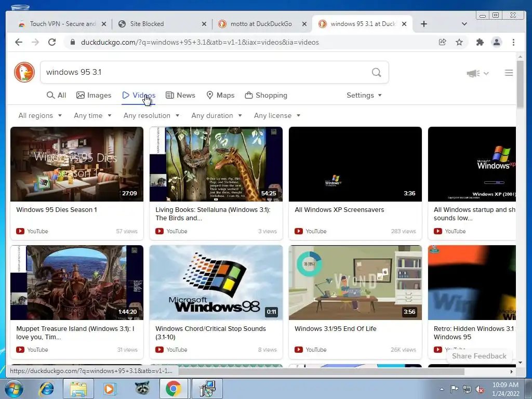Click the Action Center flag tray icon
The image size is (532, 399).
(x=454, y=389)
